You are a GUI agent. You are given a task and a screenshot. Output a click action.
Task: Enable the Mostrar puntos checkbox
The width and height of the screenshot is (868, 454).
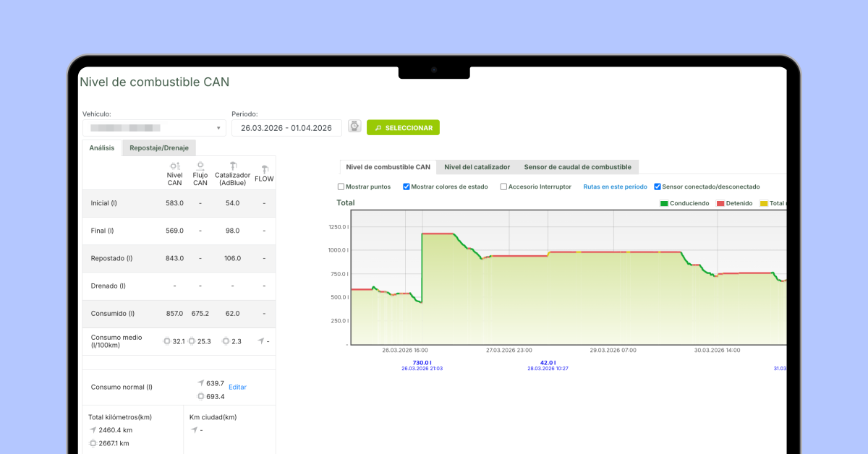(x=341, y=187)
